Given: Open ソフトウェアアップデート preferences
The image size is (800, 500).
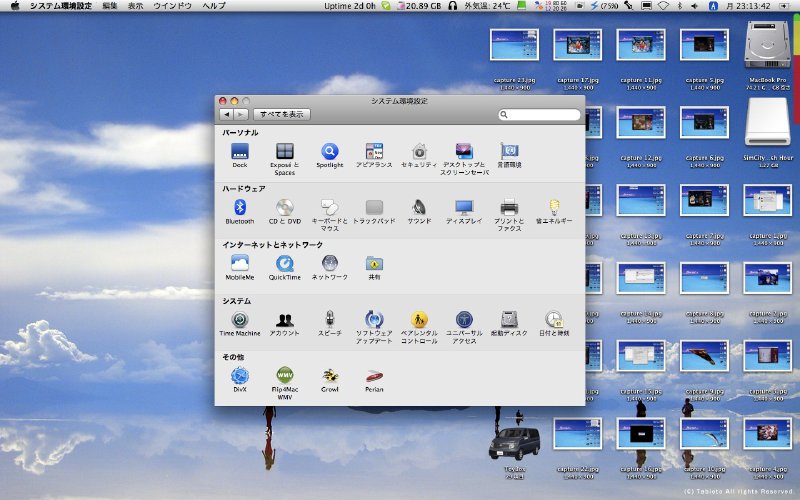Looking at the screenshot, I should (x=374, y=320).
